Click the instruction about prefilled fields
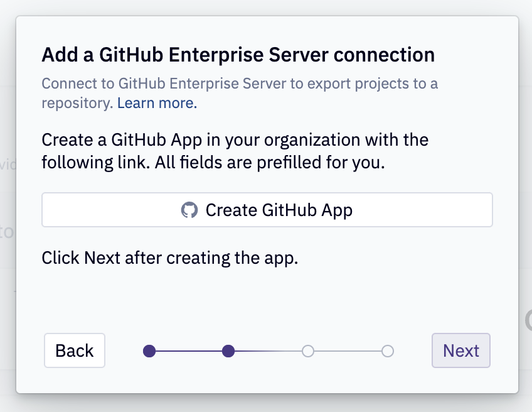This screenshot has height=412, width=532. (235, 151)
